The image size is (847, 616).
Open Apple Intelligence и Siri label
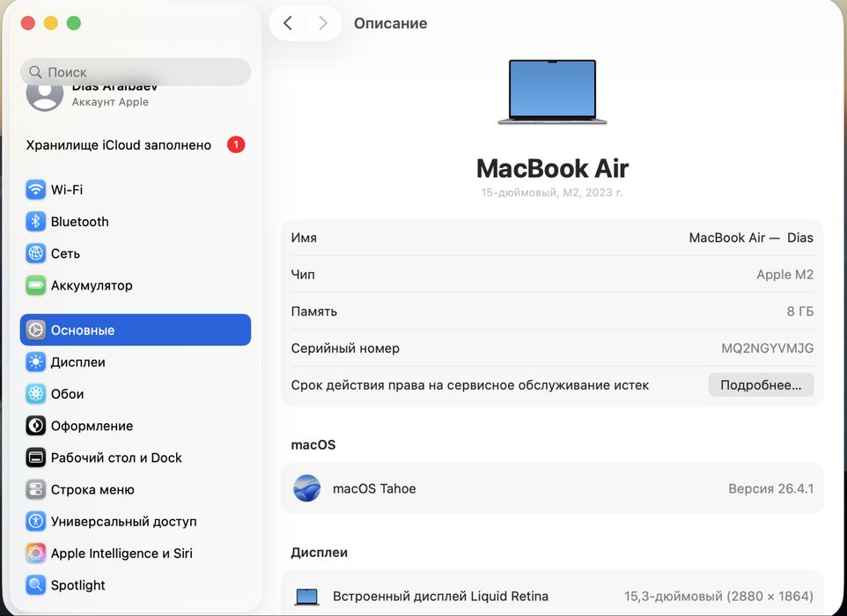122,553
